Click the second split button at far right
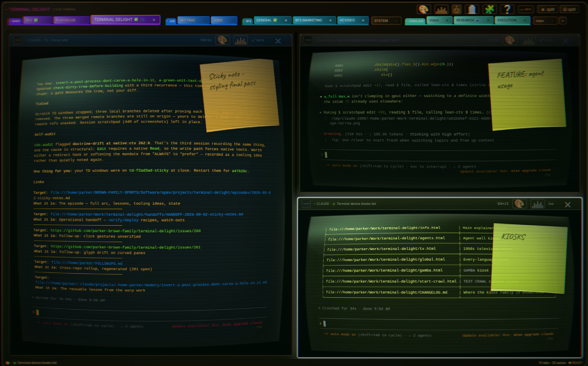 tap(569, 9)
